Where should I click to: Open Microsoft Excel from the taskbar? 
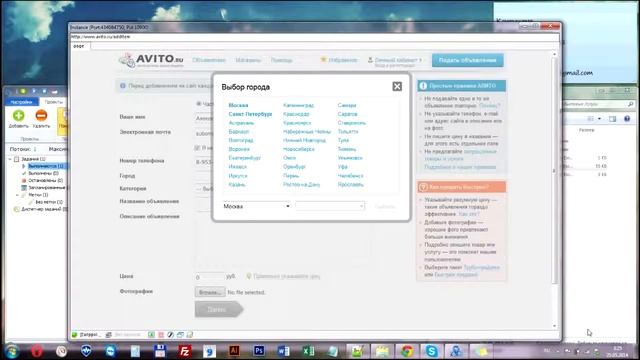(x=308, y=351)
